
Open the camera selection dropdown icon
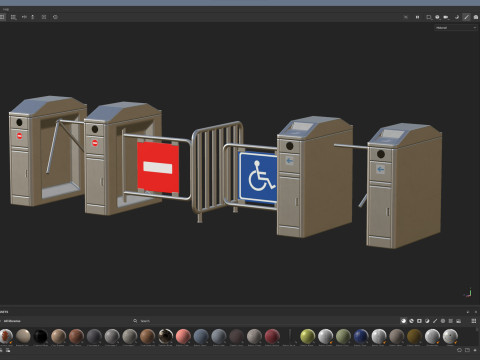pos(446,17)
